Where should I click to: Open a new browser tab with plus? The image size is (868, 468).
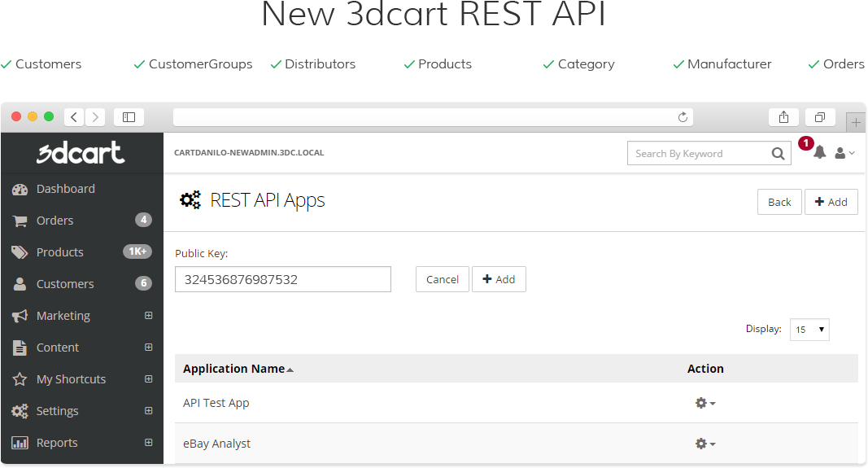[x=856, y=122]
